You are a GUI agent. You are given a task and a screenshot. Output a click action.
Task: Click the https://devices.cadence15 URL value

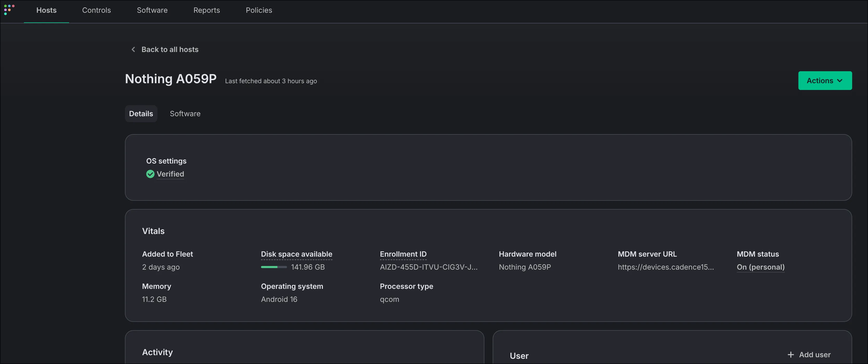(x=665, y=267)
